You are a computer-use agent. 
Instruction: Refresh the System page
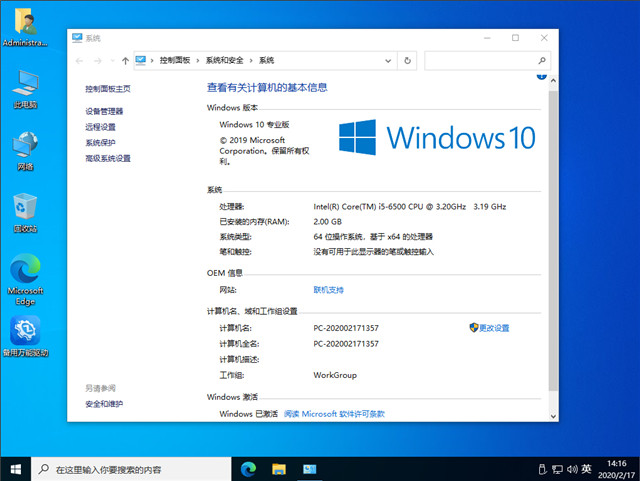click(x=407, y=61)
